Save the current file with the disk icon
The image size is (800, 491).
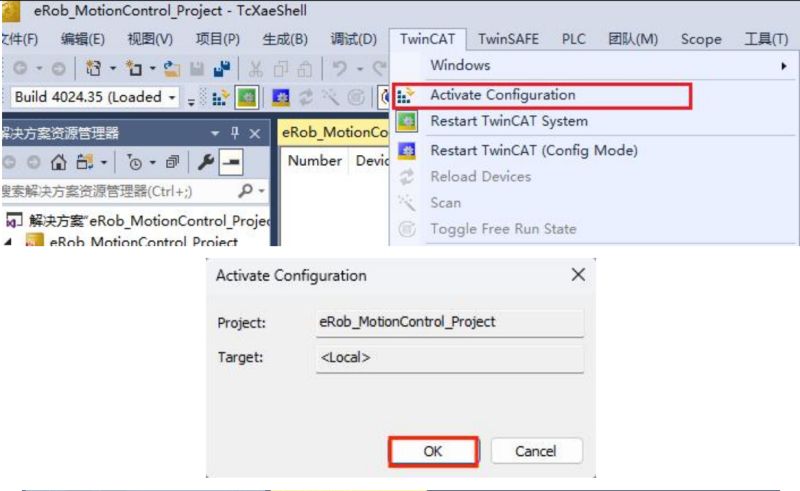(x=197, y=68)
